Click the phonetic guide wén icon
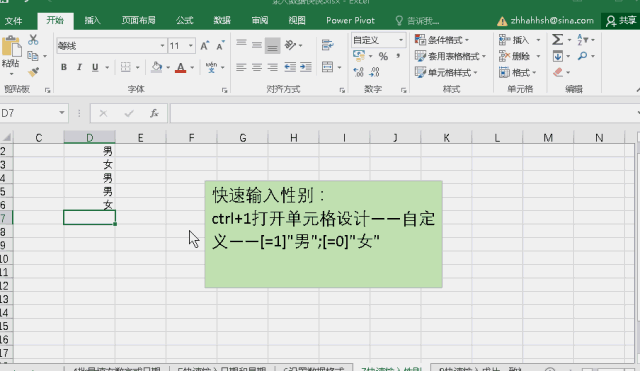Viewport: 640px width, 371px height. point(211,67)
